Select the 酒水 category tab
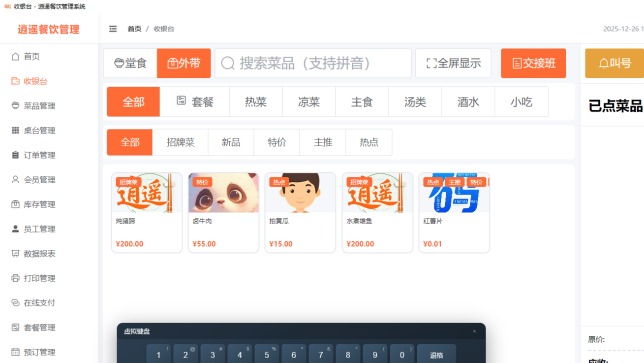The image size is (644, 363). [468, 102]
